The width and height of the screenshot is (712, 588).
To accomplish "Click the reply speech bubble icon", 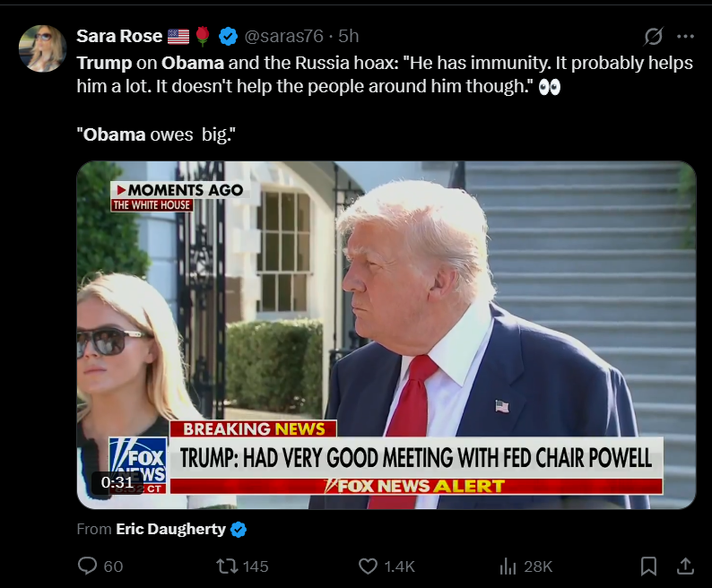I will (x=87, y=566).
